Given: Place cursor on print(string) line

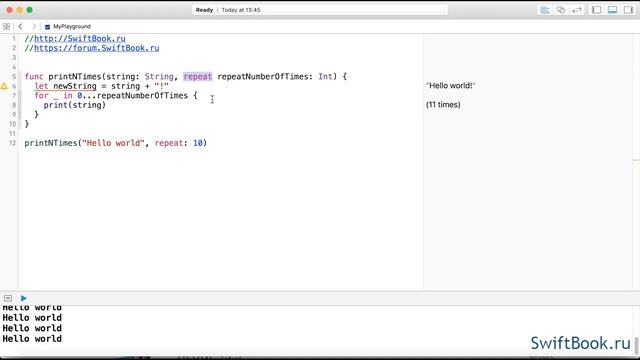Looking at the screenshot, I should coord(75,105).
